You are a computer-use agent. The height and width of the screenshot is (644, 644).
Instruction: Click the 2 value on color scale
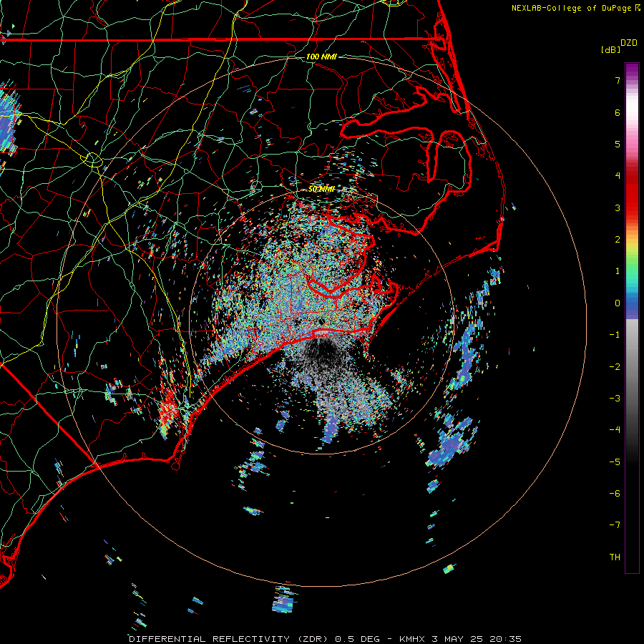618,240
